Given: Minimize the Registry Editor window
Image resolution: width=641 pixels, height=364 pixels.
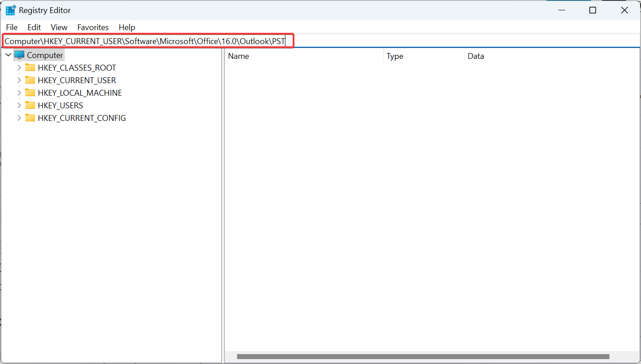Looking at the screenshot, I should pos(561,10).
